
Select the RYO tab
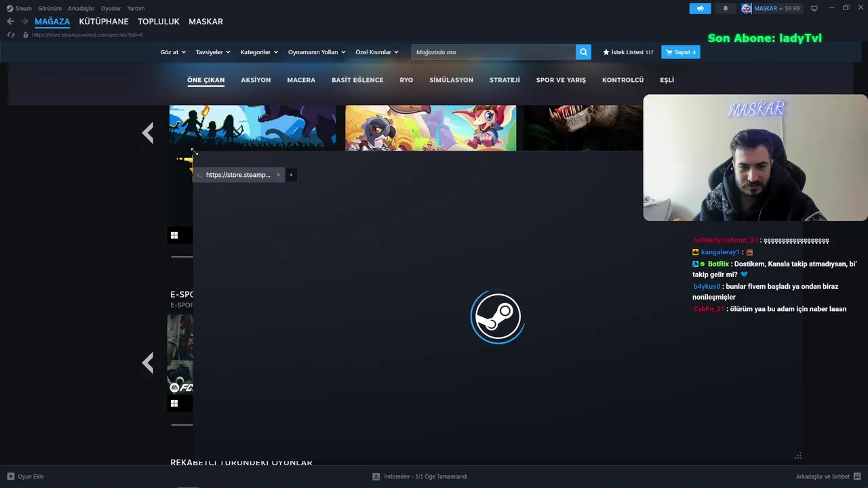[406, 80]
